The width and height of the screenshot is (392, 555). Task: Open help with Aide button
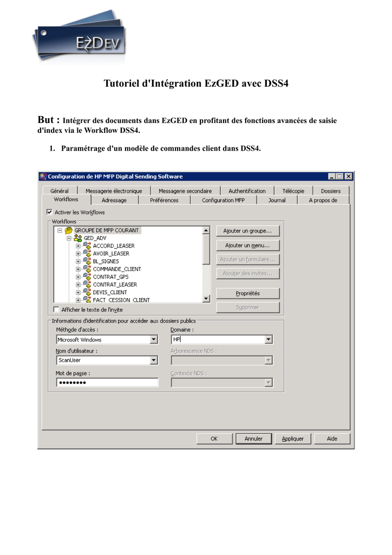(x=332, y=438)
